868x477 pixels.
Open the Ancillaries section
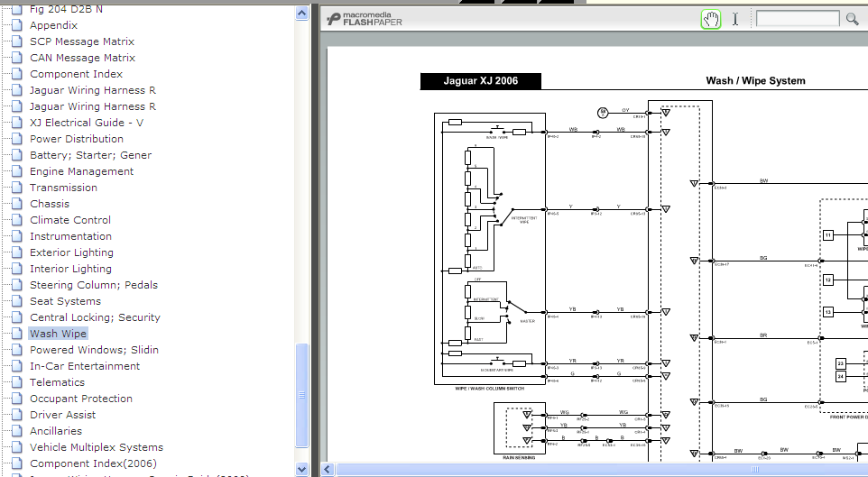(56, 431)
